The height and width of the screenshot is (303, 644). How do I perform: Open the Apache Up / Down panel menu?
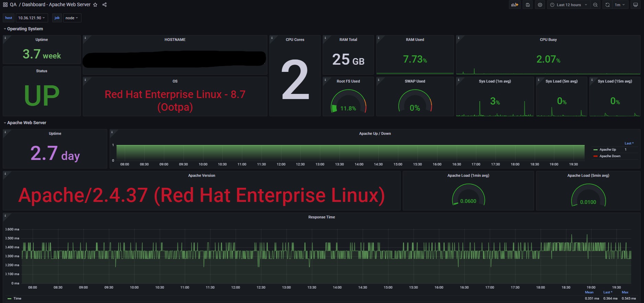tap(375, 133)
